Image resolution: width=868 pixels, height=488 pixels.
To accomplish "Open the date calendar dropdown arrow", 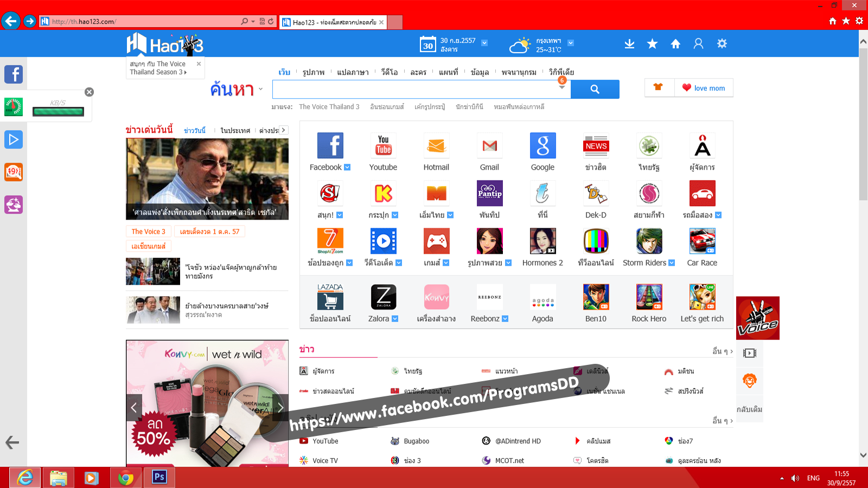I will click(x=484, y=43).
